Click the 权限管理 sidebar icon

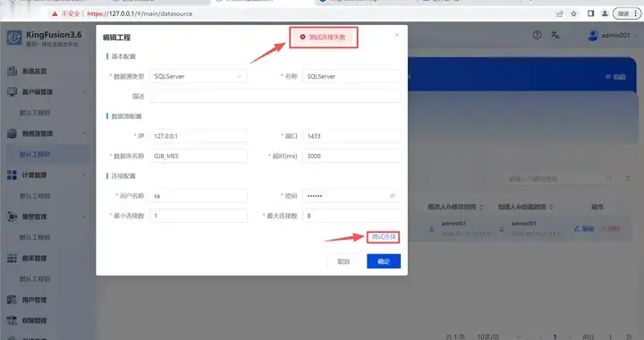point(12,320)
